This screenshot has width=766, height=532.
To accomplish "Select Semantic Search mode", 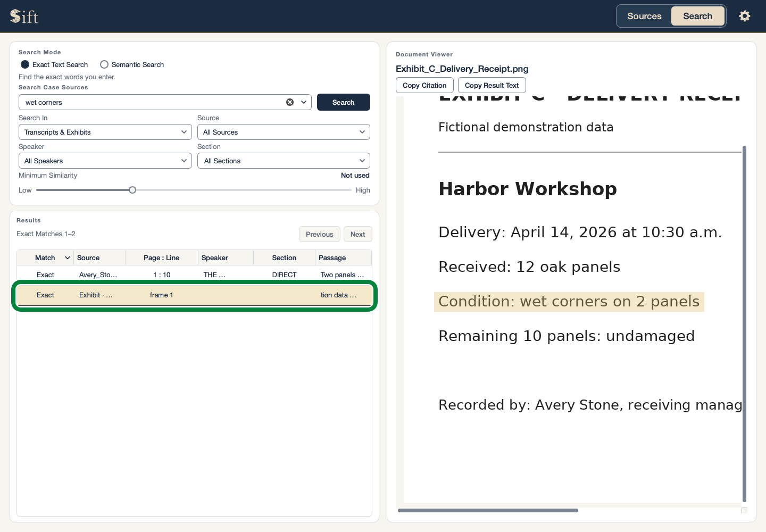I will pyautogui.click(x=132, y=64).
